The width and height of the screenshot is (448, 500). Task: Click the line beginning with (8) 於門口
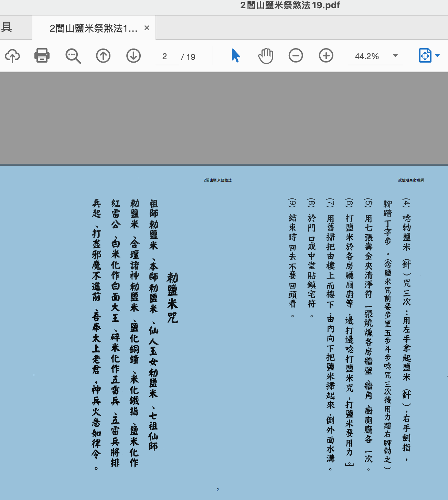point(311,258)
